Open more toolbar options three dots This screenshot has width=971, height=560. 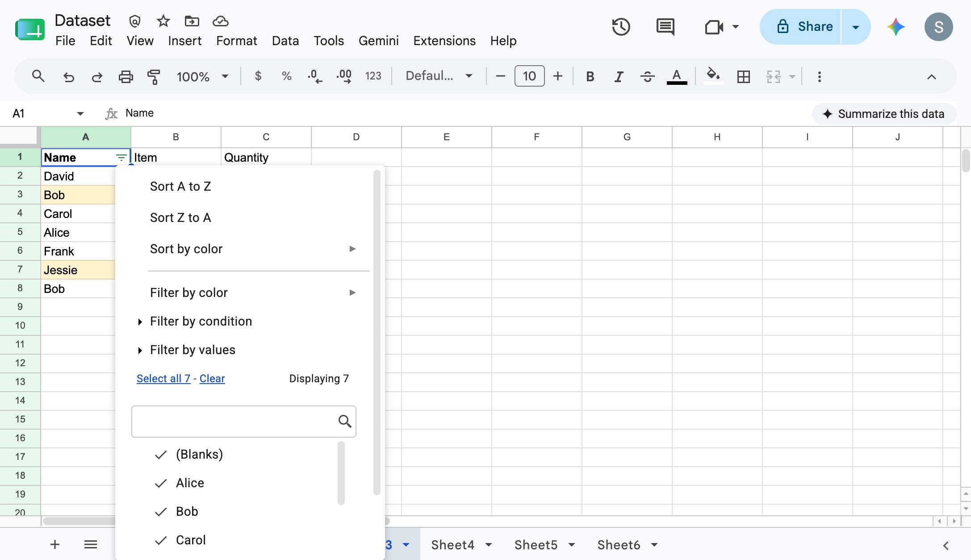[819, 77]
